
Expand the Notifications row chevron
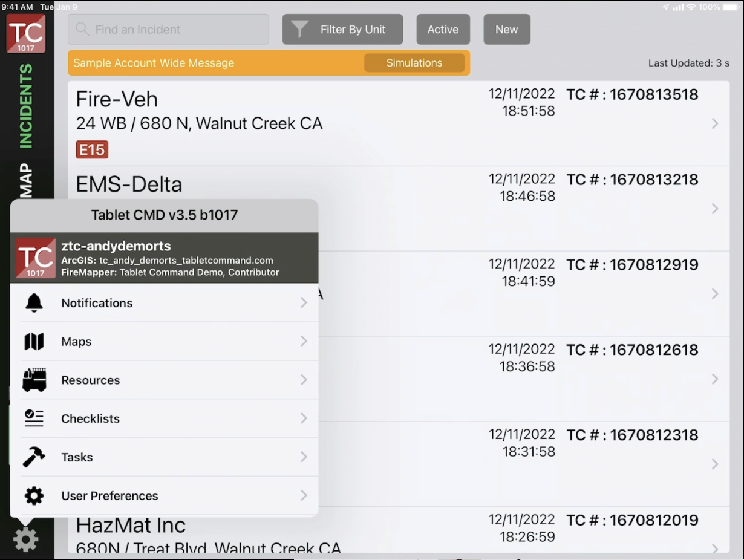(x=304, y=303)
